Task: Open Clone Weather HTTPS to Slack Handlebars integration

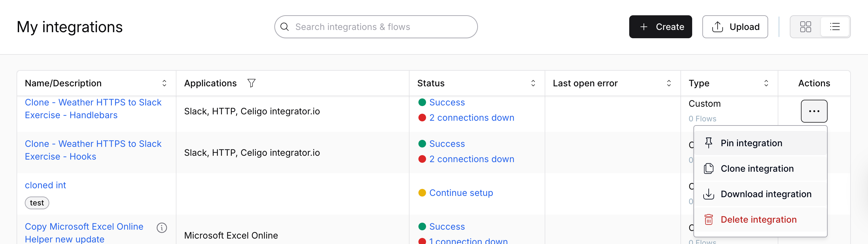Action: [93, 109]
